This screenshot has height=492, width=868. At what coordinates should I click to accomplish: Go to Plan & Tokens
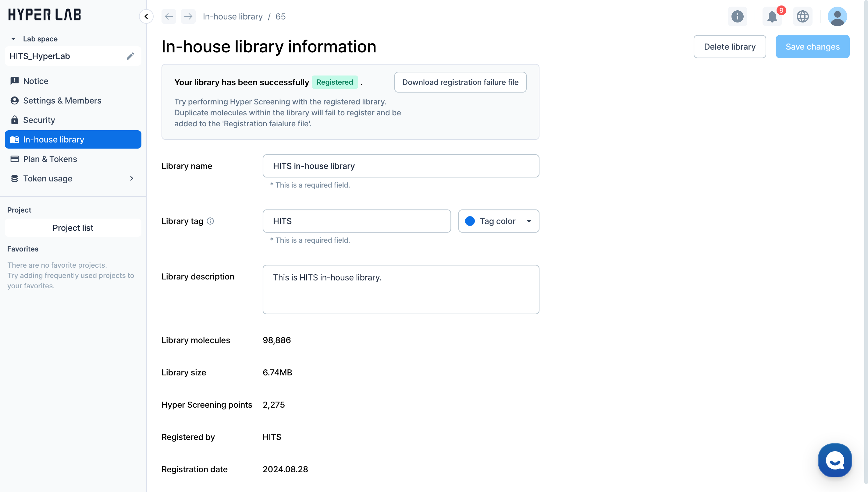tap(50, 159)
